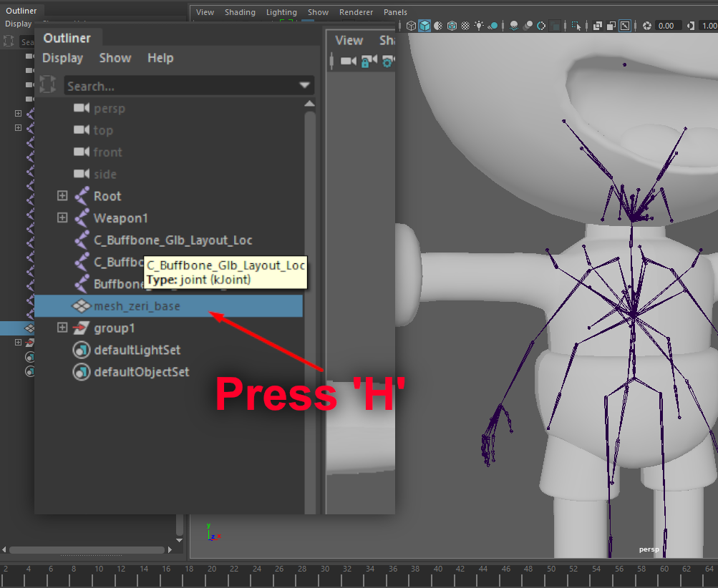Screen dimensions: 718x588
Task: Open the Renderer menu
Action: click(x=356, y=12)
